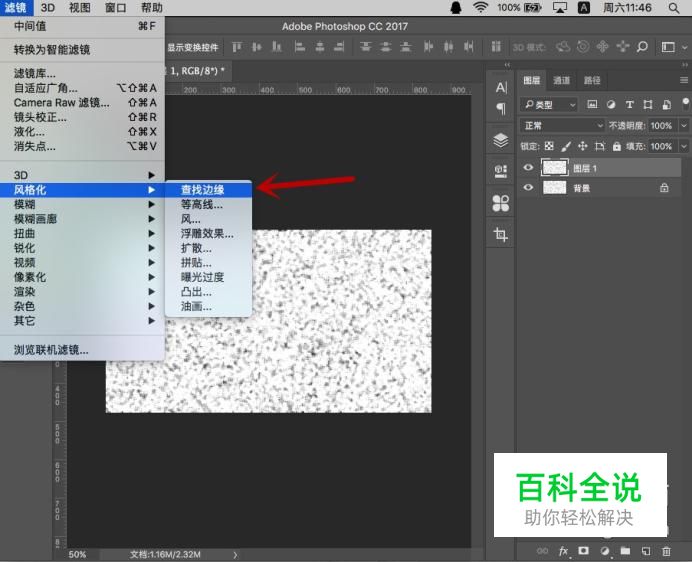This screenshot has height=562, width=692.
Task: Toggle prevent artboard auto-nesting lock
Action: (600, 146)
